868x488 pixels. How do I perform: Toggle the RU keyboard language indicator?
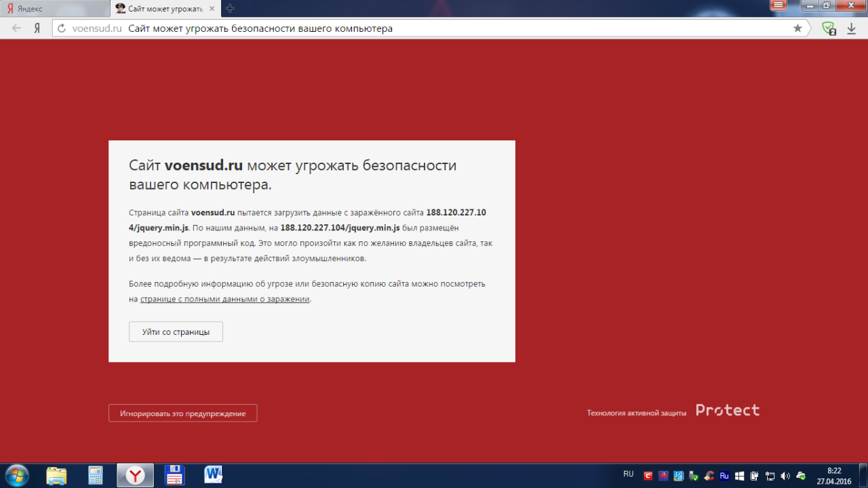(x=628, y=474)
